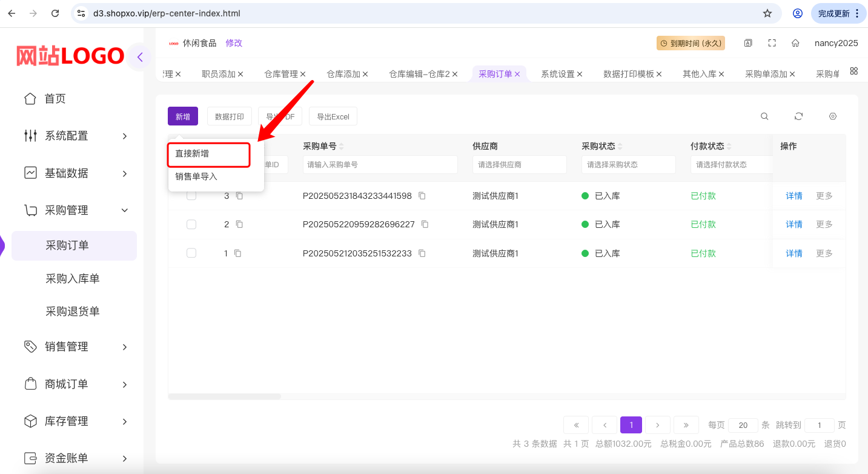Viewport: 868px width, 474px height.
Task: Toggle fullscreen mode icon in header
Action: pyautogui.click(x=772, y=43)
